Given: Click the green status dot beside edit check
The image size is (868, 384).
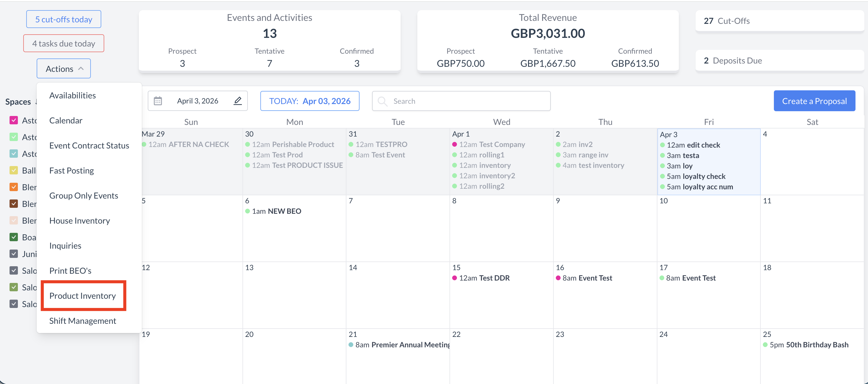Looking at the screenshot, I should (663, 145).
